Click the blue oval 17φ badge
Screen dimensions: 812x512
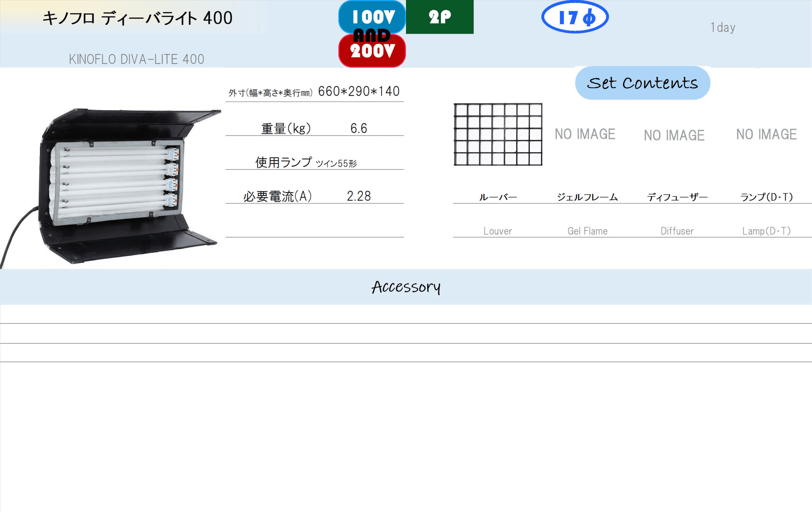(x=575, y=17)
